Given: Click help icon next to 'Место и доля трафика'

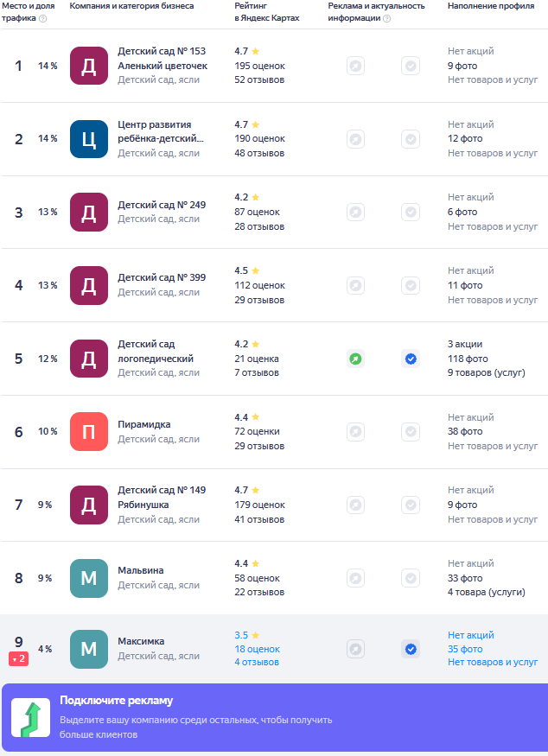Looking at the screenshot, I should [43, 18].
